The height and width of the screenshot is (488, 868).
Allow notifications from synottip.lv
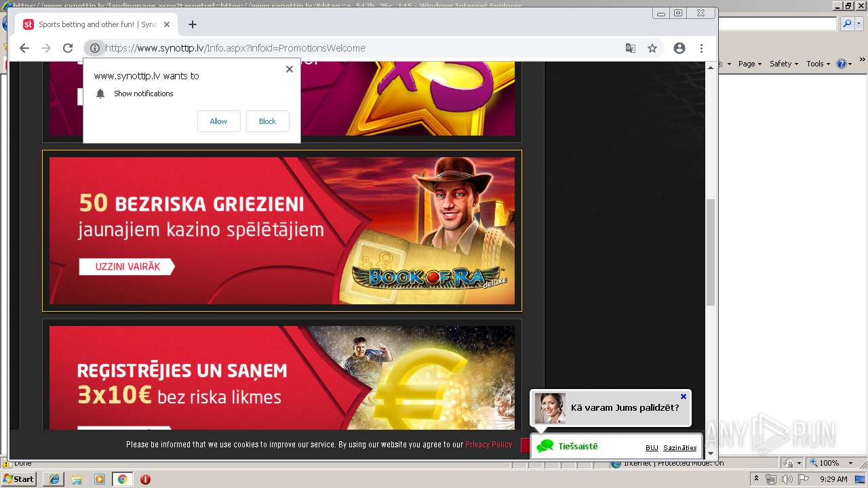(x=218, y=121)
